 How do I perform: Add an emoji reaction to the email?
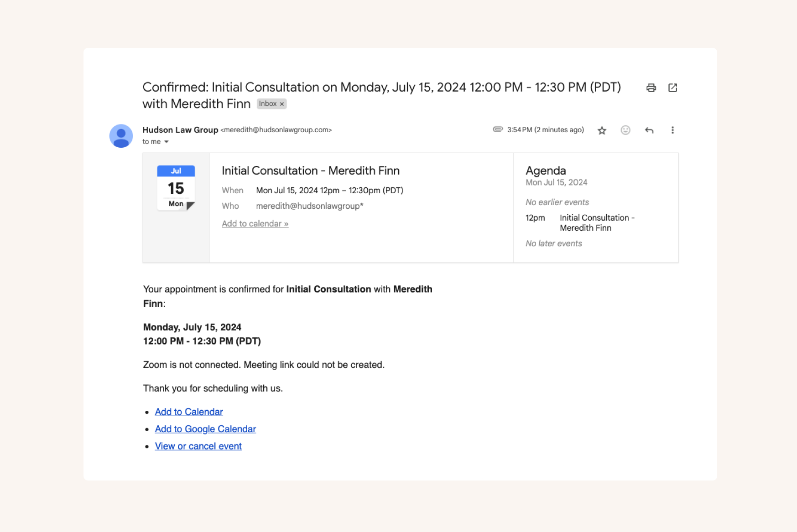(625, 130)
